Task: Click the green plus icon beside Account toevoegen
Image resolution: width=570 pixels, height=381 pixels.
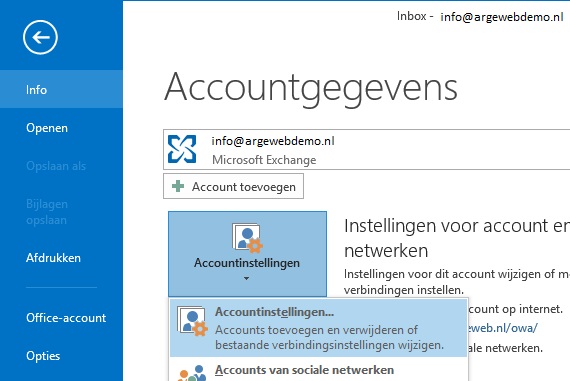Action: click(x=178, y=186)
